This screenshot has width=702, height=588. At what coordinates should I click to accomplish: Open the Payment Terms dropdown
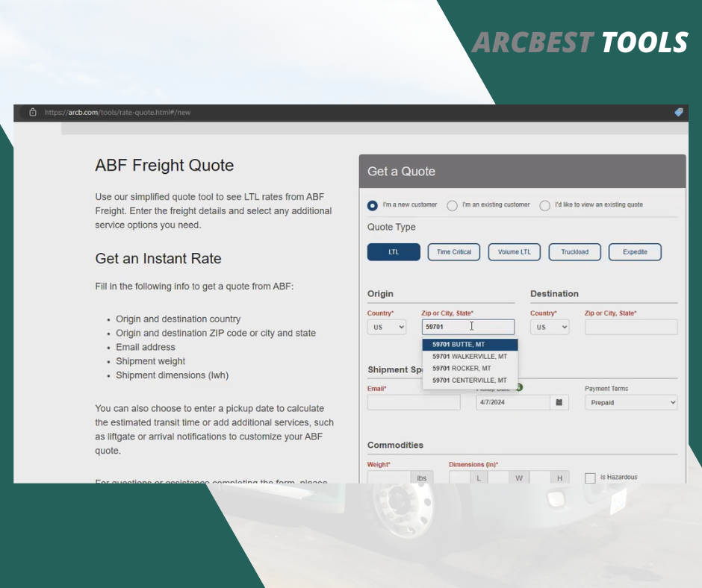click(631, 402)
